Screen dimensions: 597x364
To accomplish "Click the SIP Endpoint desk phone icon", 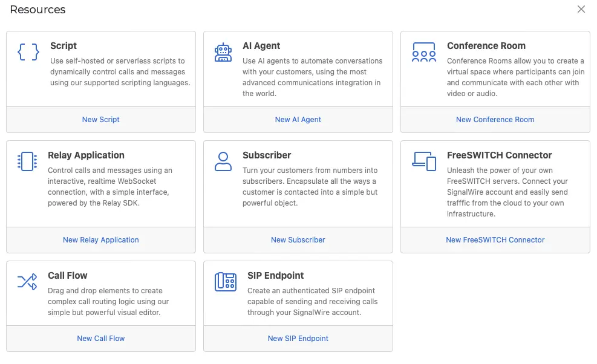I will point(226,282).
